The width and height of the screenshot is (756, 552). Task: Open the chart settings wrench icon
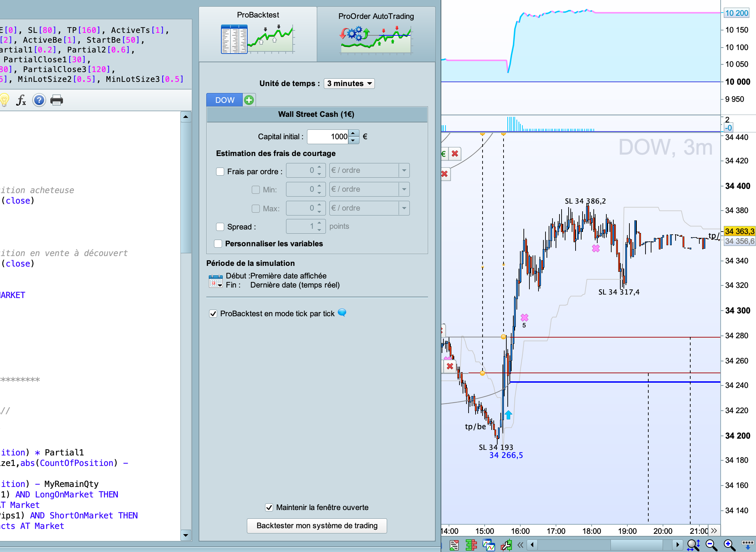pyautogui.click(x=506, y=545)
